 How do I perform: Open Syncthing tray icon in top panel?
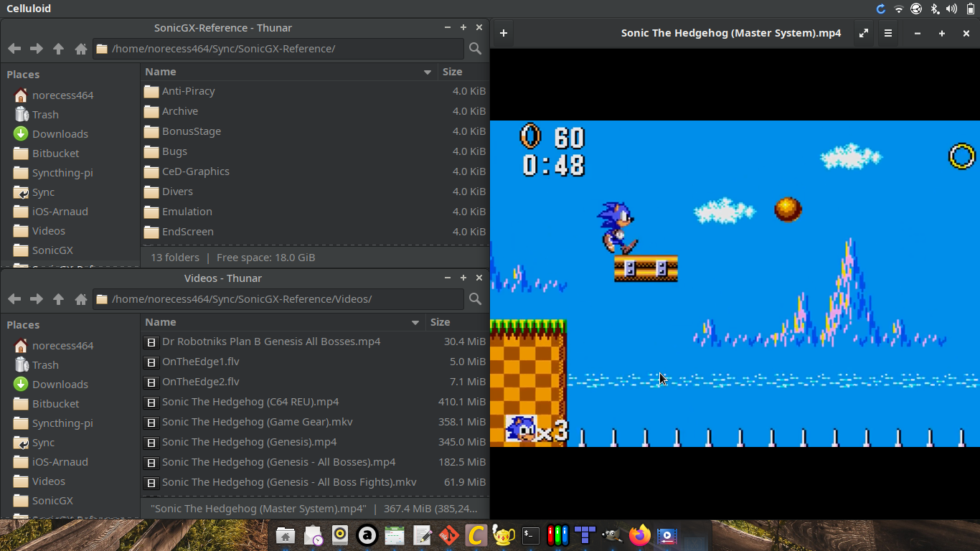(x=916, y=9)
